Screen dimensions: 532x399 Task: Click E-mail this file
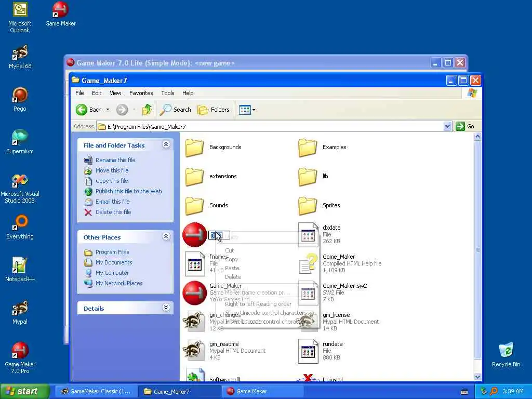click(113, 202)
